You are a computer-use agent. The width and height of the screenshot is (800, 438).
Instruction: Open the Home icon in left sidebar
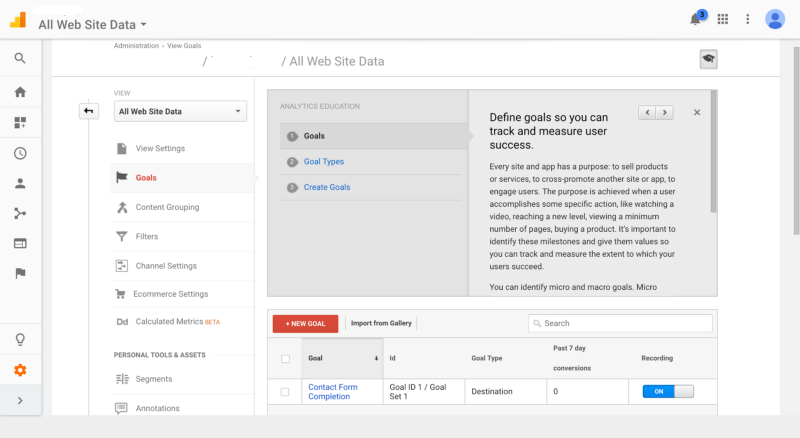pos(20,92)
